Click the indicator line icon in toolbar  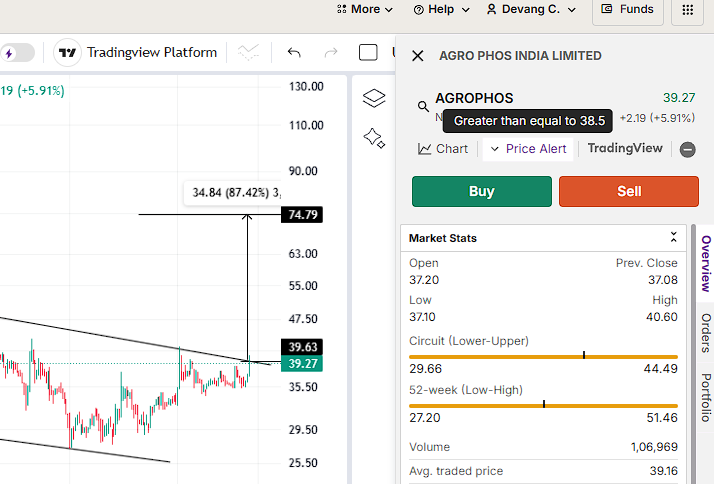(249, 52)
